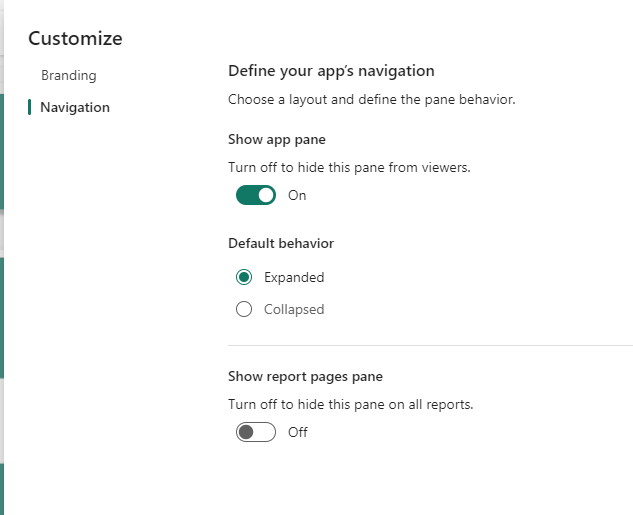Choose the Collapsed radio button
Viewport: 633px width, 515px height.
(x=244, y=309)
